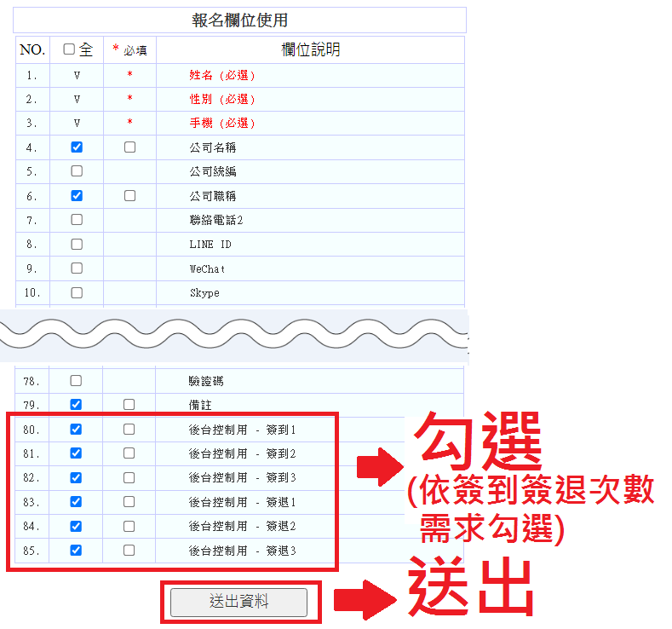
Task: Mark 公司職稱 as a required field
Action: 129,196
